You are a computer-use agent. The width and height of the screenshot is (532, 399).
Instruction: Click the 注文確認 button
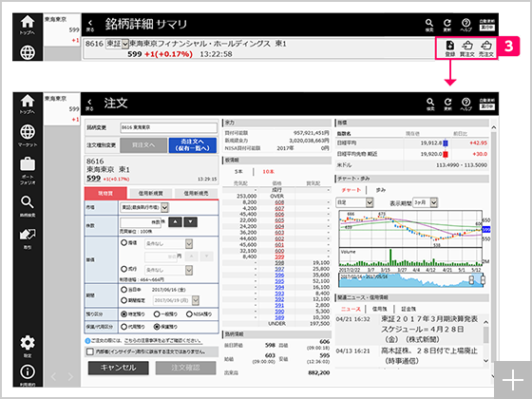pos(185,368)
